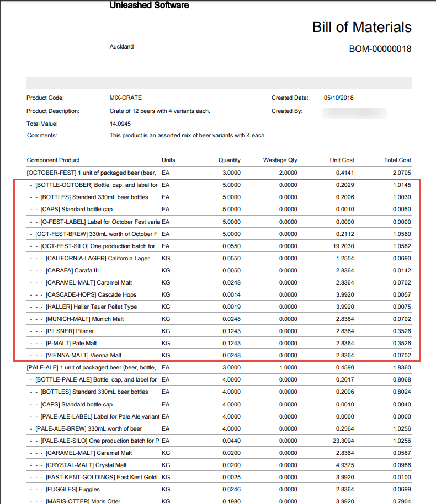The width and height of the screenshot is (436, 504).
Task: Click the 'Units' column header
Action: 168,160
